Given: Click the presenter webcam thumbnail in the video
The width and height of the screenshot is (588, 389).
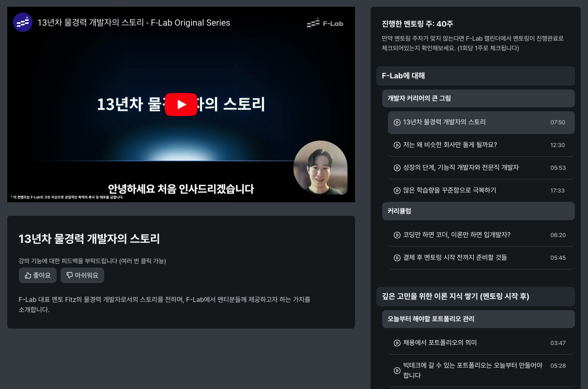Looking at the screenshot, I should pos(320,168).
